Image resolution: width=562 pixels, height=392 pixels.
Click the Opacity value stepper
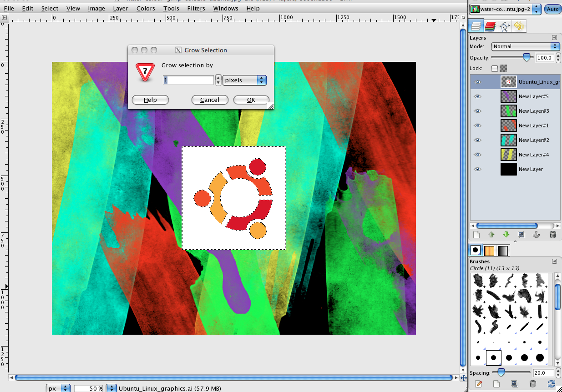pyautogui.click(x=557, y=58)
